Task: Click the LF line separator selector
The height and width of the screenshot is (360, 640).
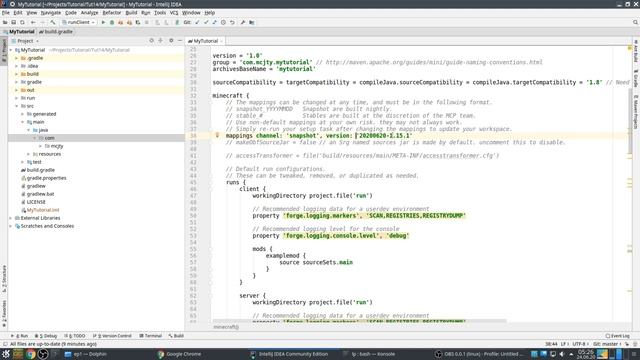Action: coord(564,344)
